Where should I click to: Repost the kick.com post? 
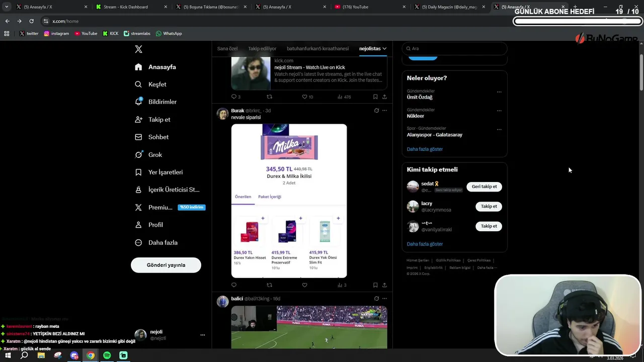[x=269, y=97]
